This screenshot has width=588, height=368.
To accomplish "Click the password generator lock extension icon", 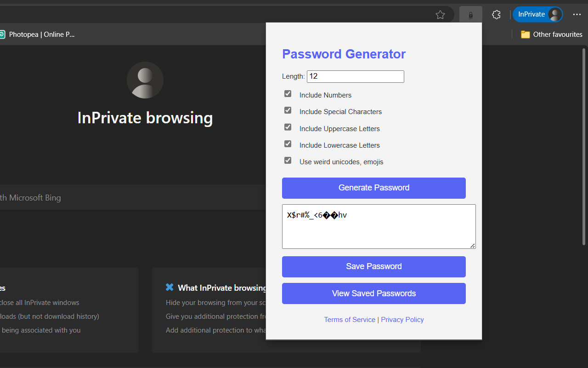I will [x=470, y=15].
